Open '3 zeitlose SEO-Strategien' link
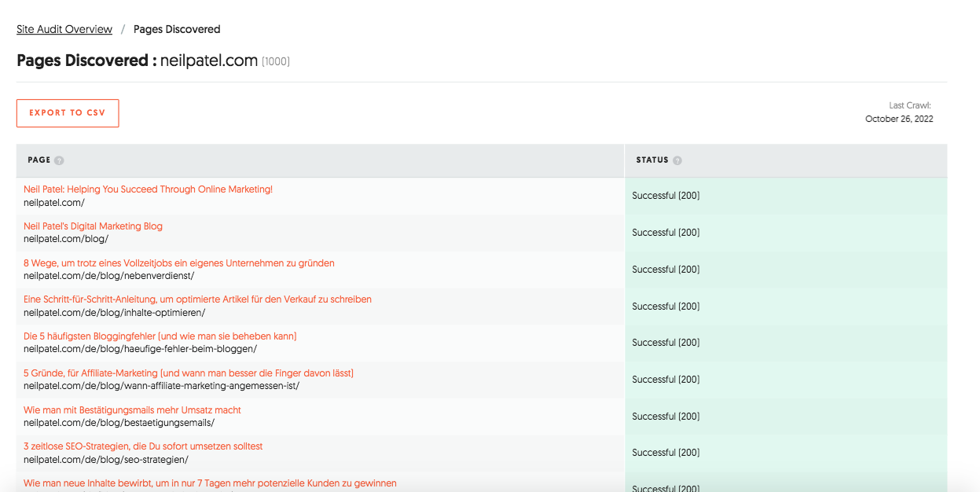Viewport: 980px width, 492px height. 143,446
